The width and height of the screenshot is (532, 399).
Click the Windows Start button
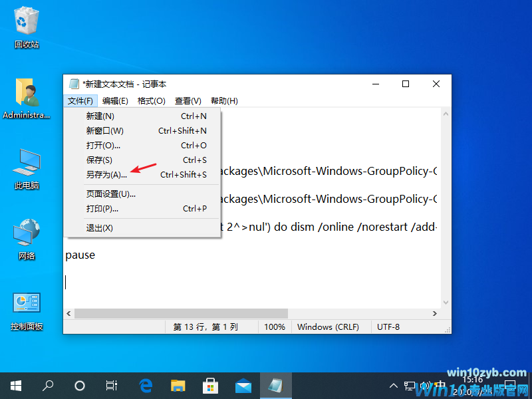click(x=16, y=386)
